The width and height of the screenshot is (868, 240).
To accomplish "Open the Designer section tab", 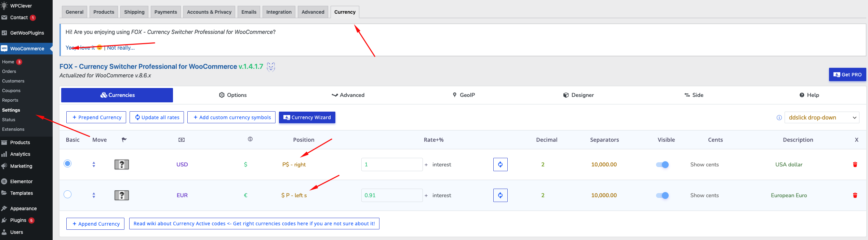I will [578, 95].
